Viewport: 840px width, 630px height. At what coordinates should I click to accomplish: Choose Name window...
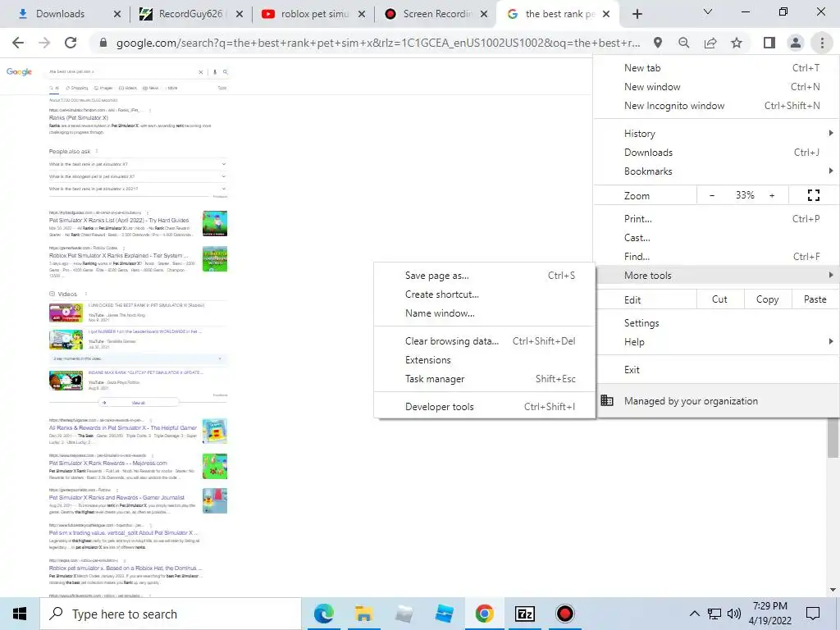(x=484, y=313)
